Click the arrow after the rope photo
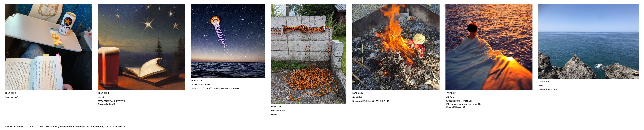The height and width of the screenshot is (130, 644). (349, 6)
